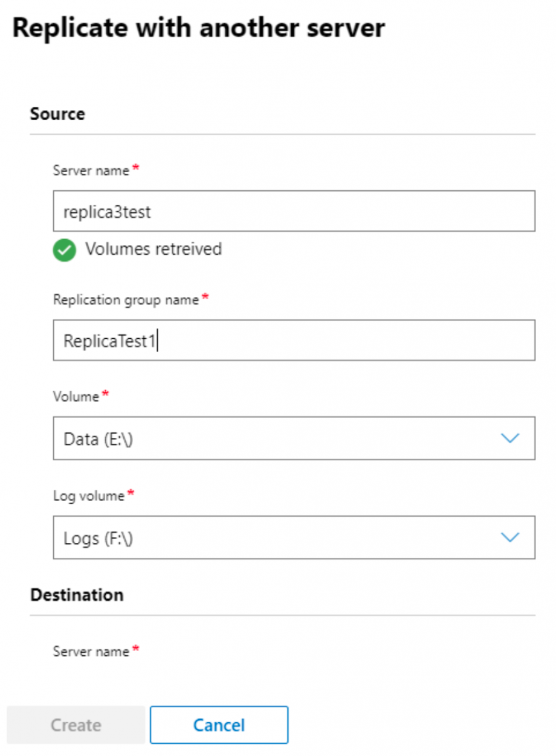Click the ReplicaTest1 replication group name field
Image resolution: width=556 pixels, height=756 pixels.
pos(294,340)
